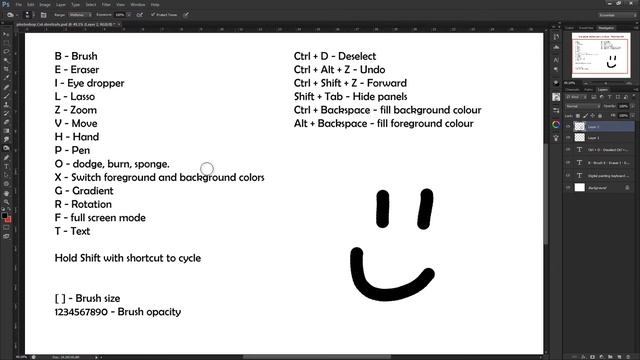The width and height of the screenshot is (640, 360).
Task: Open the Filter menu
Action: tap(106, 4)
